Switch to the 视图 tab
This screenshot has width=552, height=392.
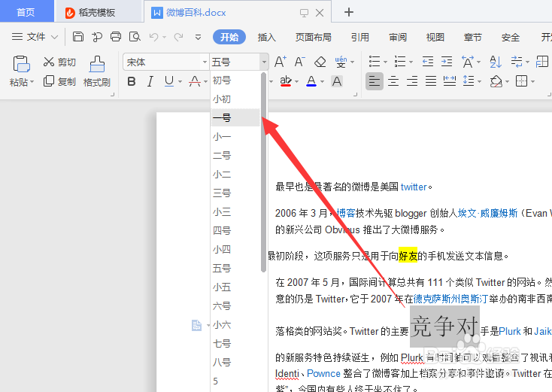(435, 37)
